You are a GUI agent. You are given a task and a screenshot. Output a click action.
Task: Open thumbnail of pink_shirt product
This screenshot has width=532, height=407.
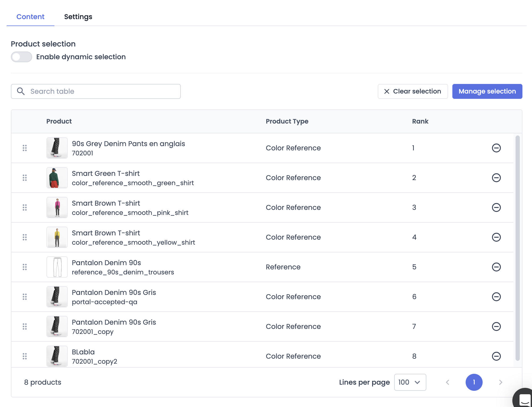pyautogui.click(x=57, y=207)
